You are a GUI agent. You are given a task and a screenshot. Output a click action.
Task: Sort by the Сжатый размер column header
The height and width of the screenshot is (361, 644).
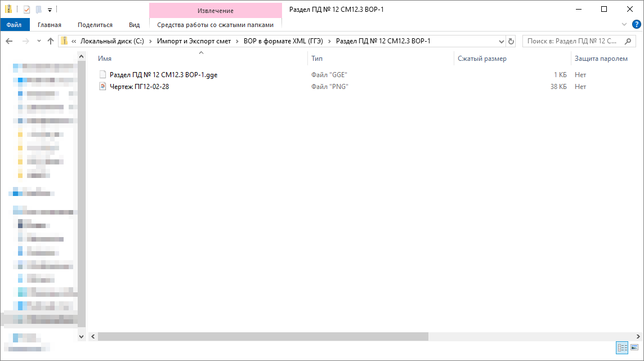(x=482, y=59)
